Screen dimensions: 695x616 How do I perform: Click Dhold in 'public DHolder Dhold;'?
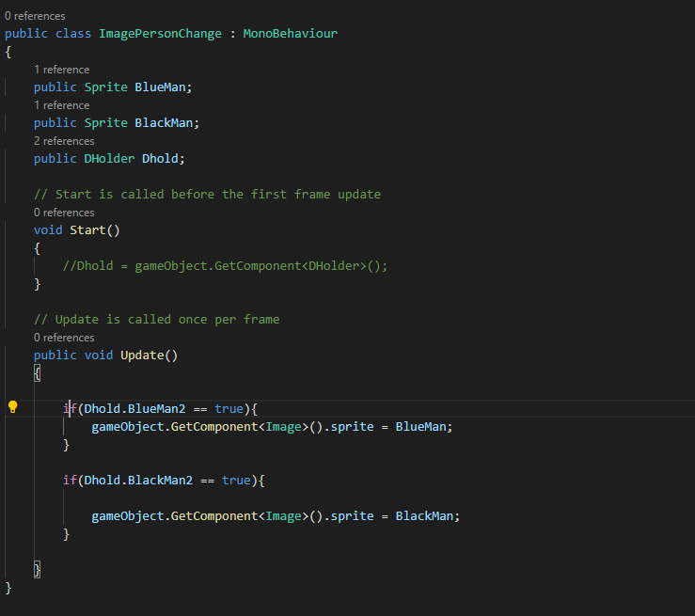[x=160, y=159]
